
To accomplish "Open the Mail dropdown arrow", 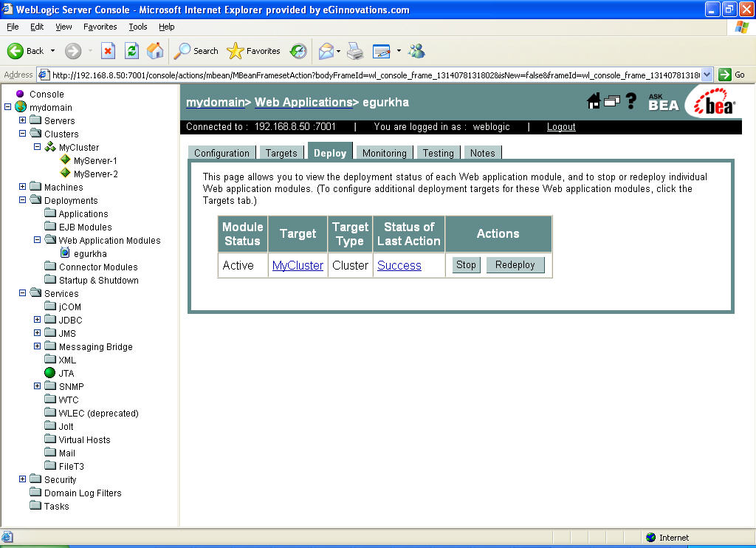I will click(x=338, y=51).
